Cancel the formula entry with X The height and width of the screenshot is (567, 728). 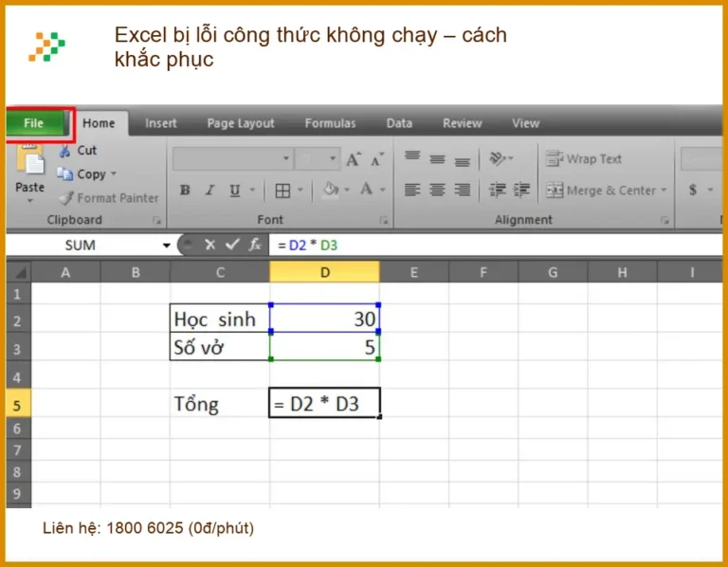pyautogui.click(x=209, y=245)
